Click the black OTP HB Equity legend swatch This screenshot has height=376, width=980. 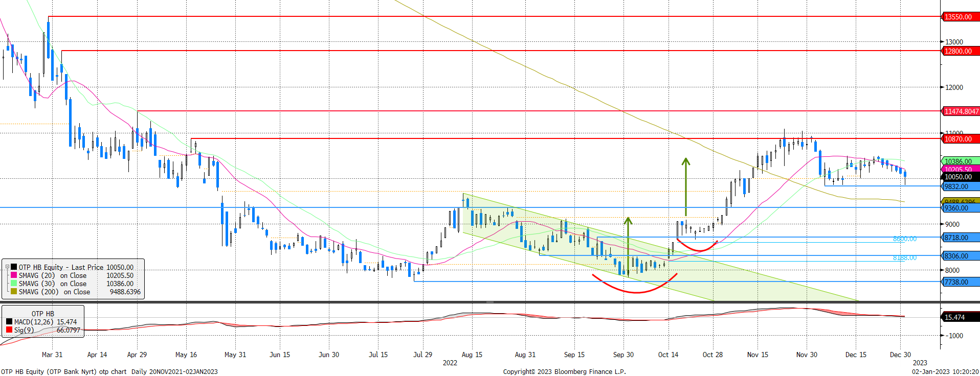click(14, 267)
